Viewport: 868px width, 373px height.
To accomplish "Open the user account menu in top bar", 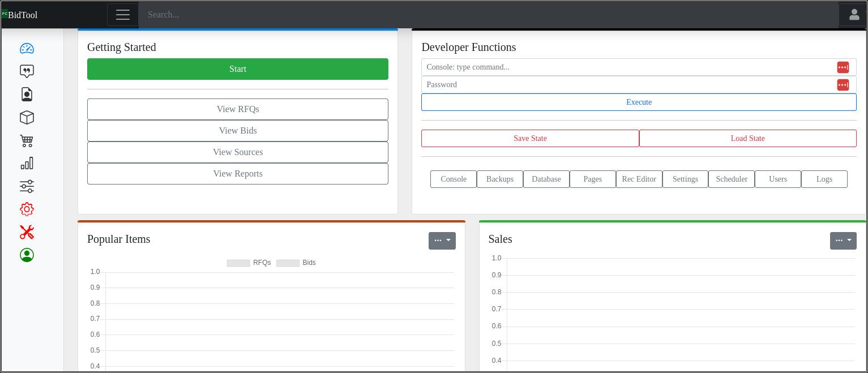I will (854, 15).
